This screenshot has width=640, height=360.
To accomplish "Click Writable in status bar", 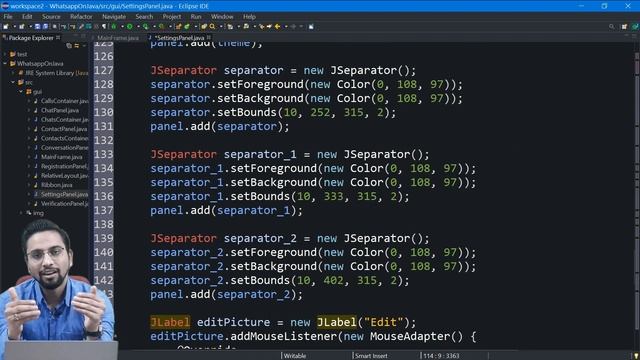I will (x=295, y=356).
